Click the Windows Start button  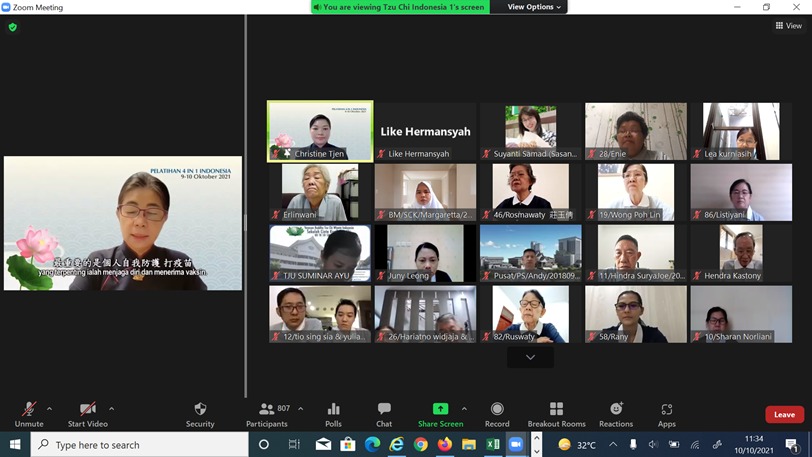pos(15,445)
